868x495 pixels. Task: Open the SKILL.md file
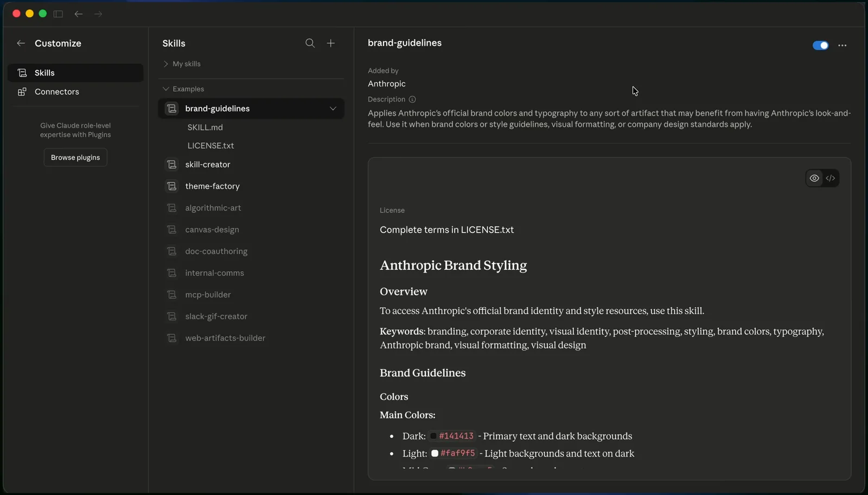205,128
